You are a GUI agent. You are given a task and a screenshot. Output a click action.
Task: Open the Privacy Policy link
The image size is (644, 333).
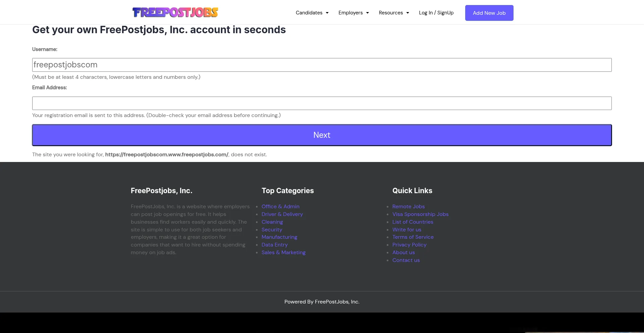409,245
